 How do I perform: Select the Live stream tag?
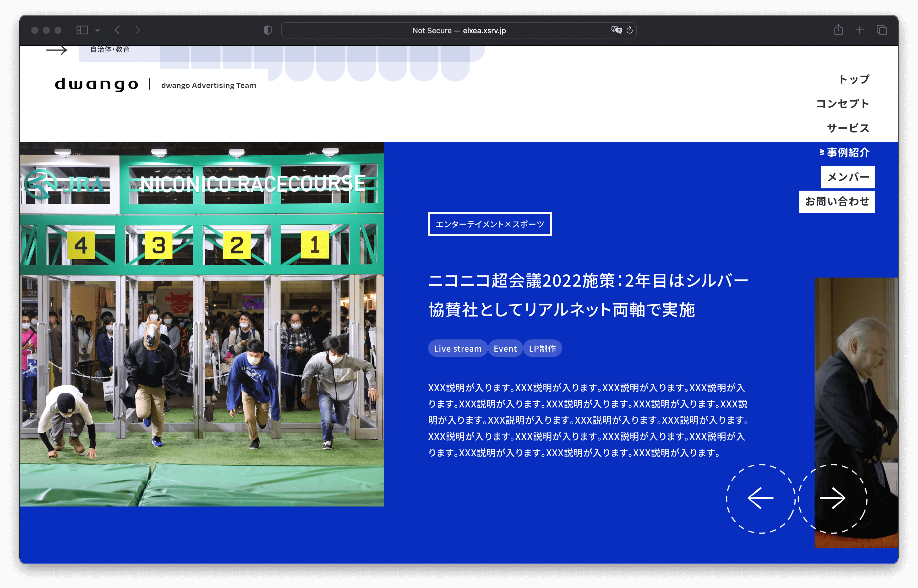tap(458, 348)
